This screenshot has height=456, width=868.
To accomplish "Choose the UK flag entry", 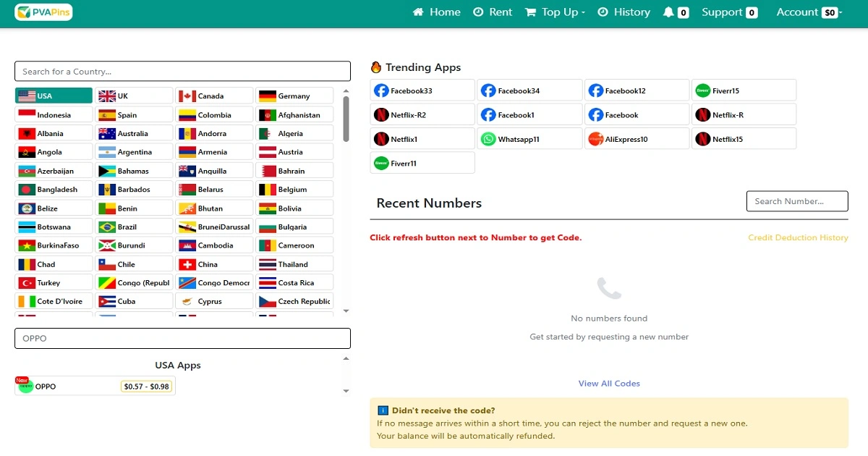I will (135, 96).
